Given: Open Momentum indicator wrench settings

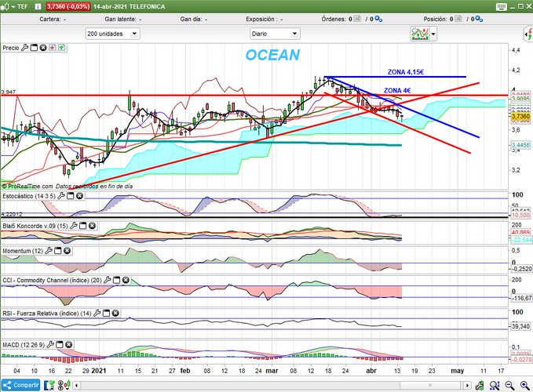Looking at the screenshot, I should [49, 251].
